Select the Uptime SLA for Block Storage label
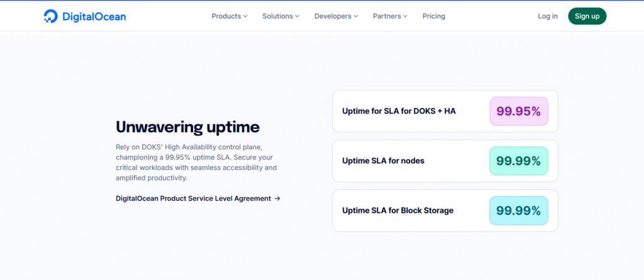644x280 pixels. (397, 210)
